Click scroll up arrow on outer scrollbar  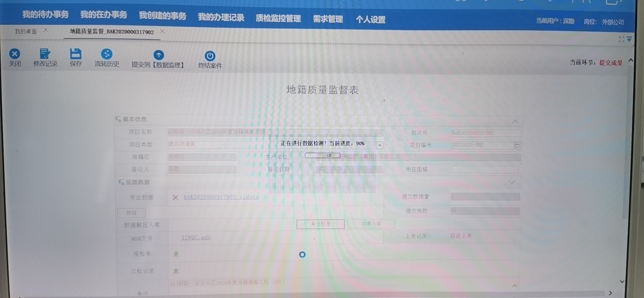pyautogui.click(x=631, y=60)
